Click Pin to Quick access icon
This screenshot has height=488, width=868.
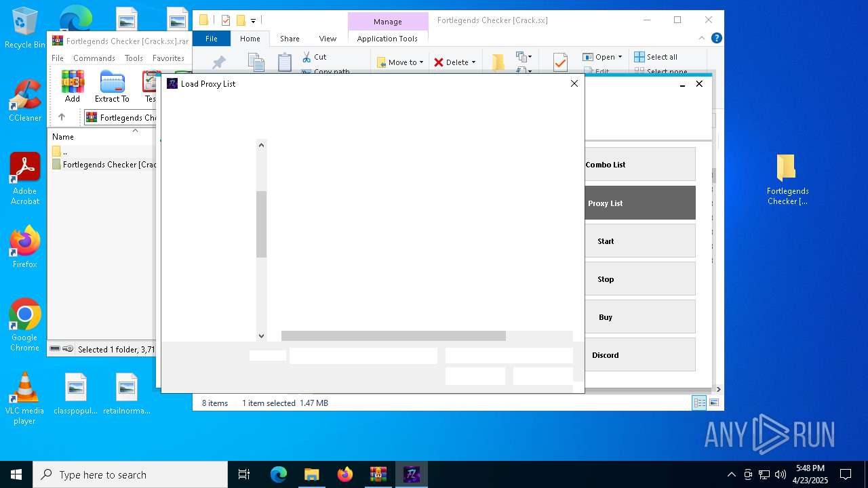click(218, 63)
